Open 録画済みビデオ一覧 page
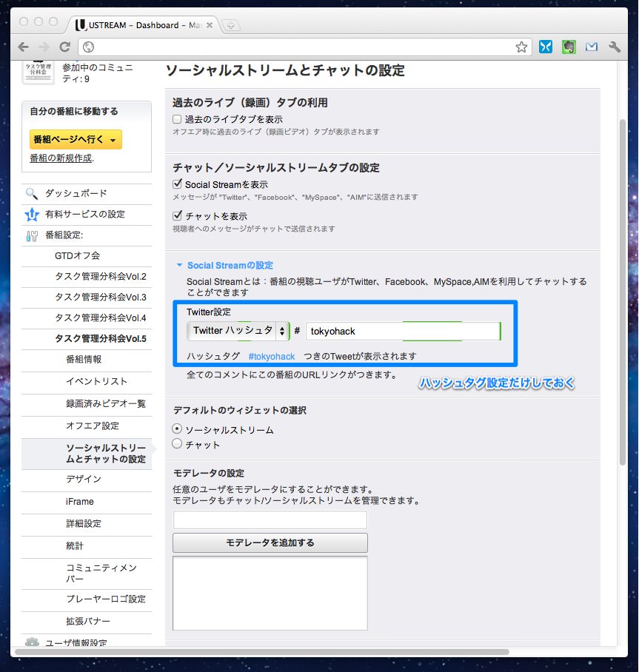The width and height of the screenshot is (639, 672). 106,403
